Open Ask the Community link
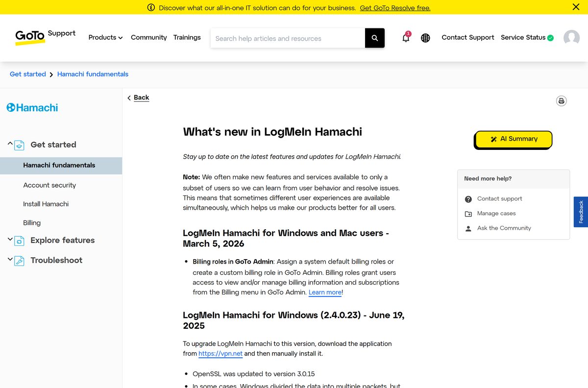The image size is (588, 388). click(x=504, y=228)
